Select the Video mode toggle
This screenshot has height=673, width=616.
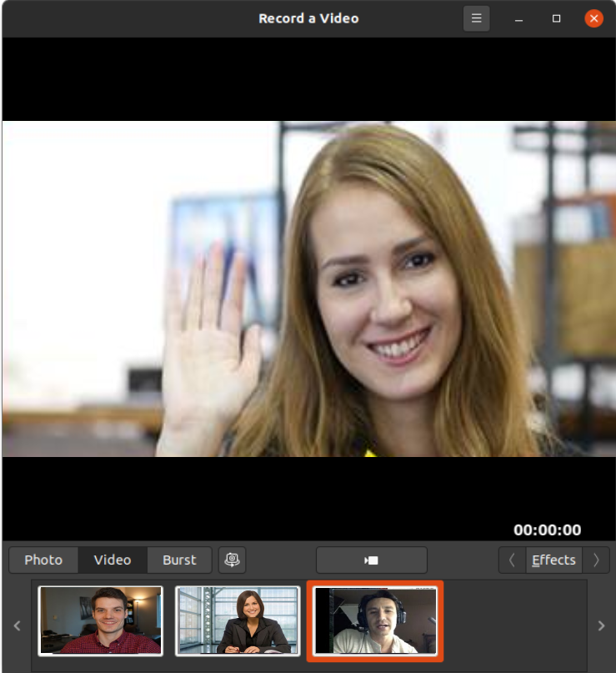coord(113,560)
